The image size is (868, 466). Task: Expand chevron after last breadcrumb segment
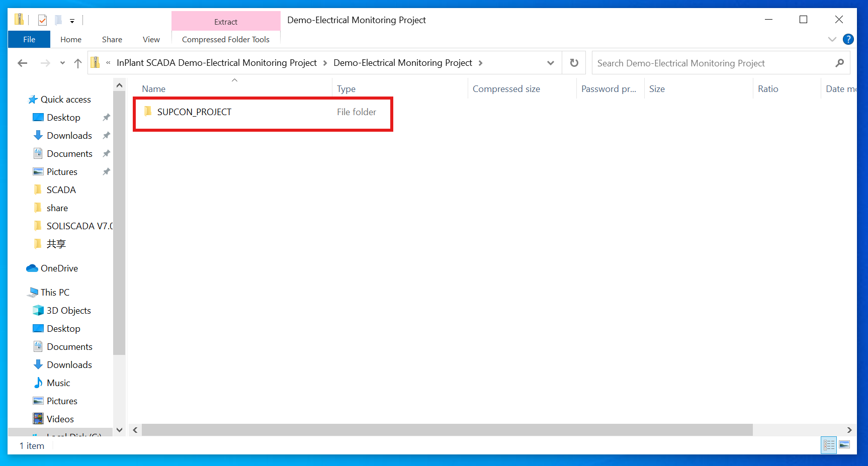click(x=480, y=63)
